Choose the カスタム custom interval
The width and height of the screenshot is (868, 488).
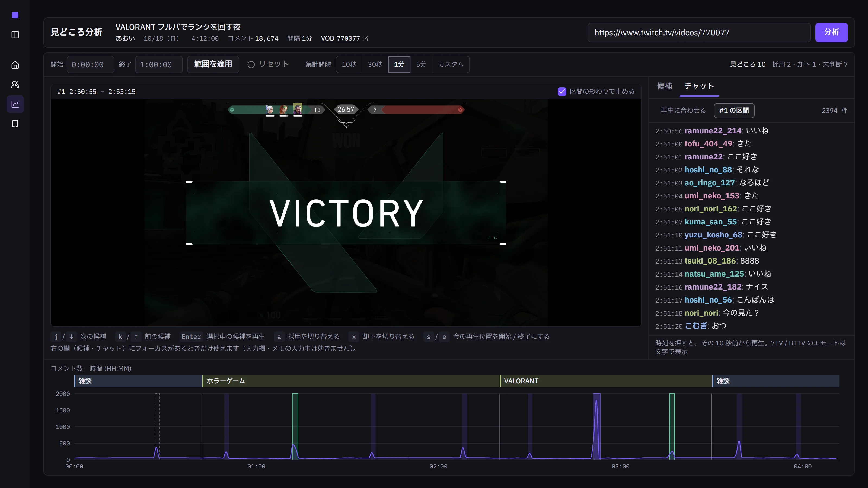click(451, 64)
